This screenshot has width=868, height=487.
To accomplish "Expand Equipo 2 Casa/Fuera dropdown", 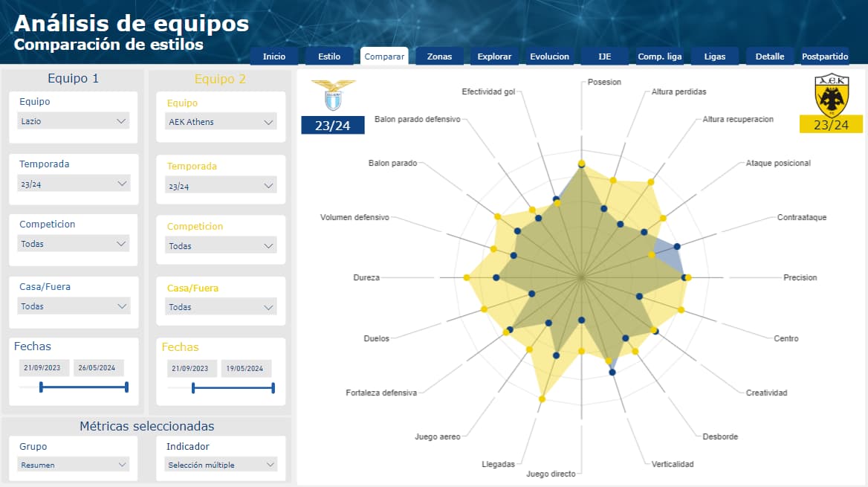I will 221,307.
